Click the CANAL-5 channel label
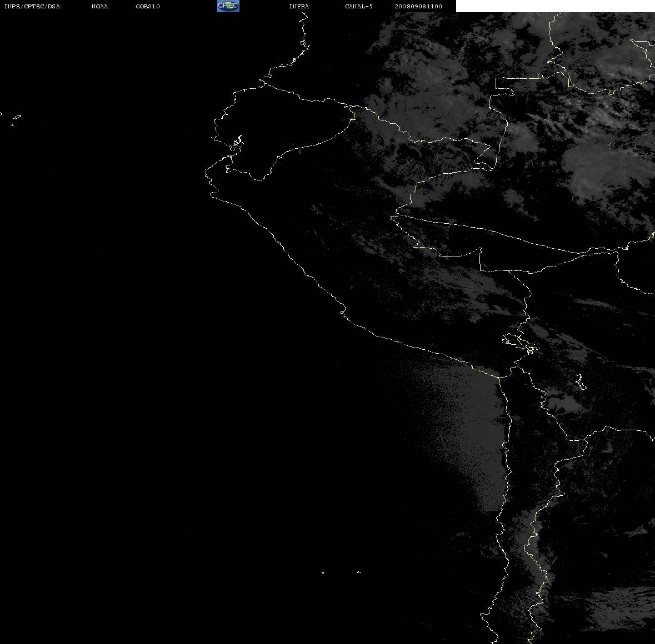Viewport: 655px width, 644px height. pyautogui.click(x=359, y=6)
